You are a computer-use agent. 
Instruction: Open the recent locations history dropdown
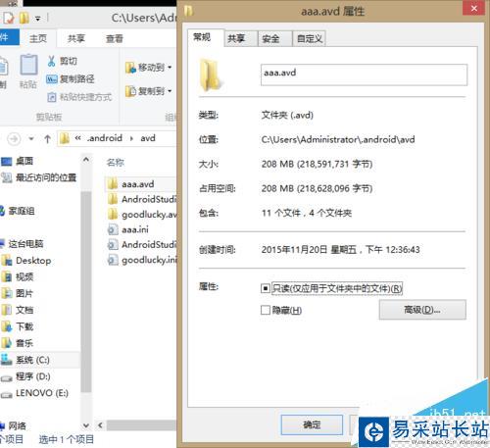[x=31, y=139]
